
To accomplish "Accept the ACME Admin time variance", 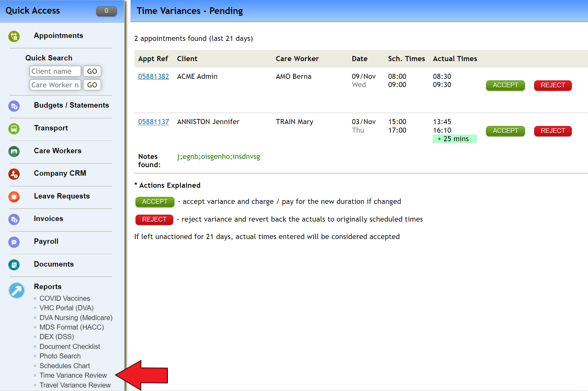I will [x=505, y=85].
